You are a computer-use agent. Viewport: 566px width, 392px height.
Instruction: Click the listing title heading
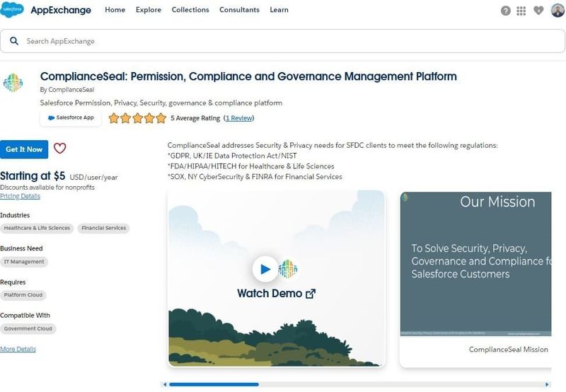point(248,76)
